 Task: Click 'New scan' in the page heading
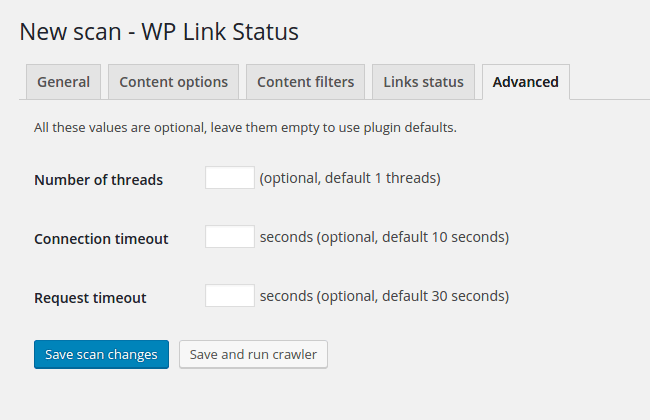click(x=70, y=32)
